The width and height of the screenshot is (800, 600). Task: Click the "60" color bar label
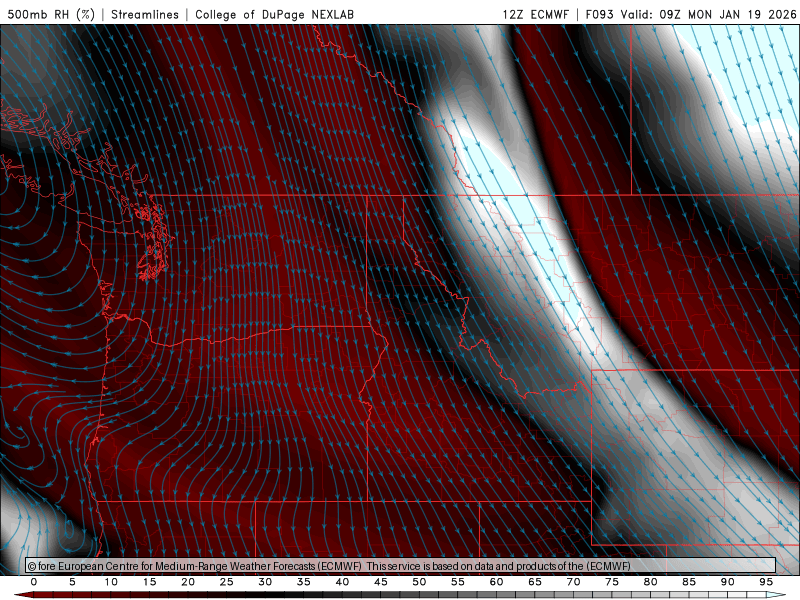pos(496,582)
